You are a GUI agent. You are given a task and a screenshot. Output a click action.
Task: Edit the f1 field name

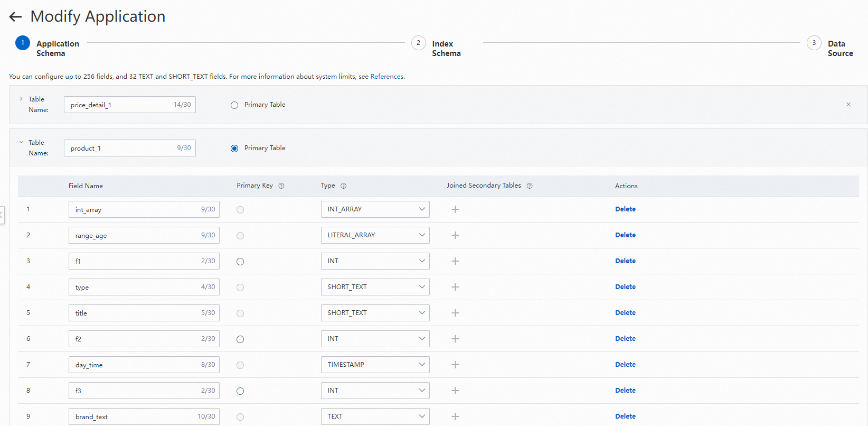144,261
